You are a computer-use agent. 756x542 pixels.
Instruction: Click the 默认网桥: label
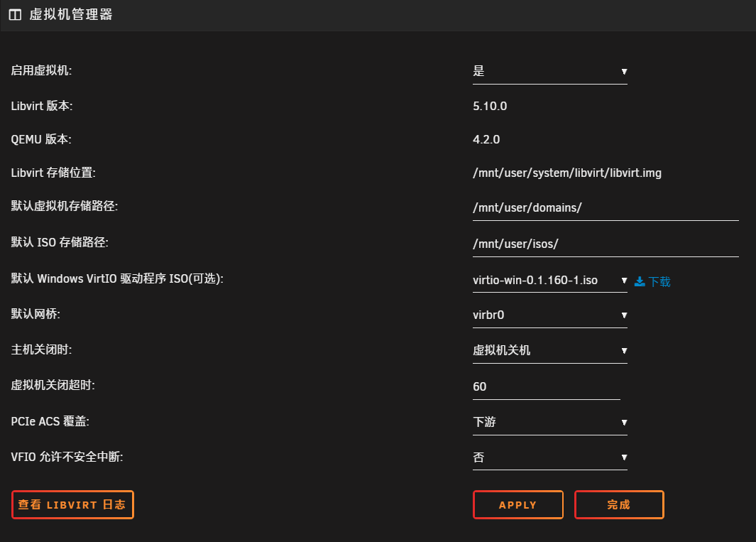[x=35, y=314]
